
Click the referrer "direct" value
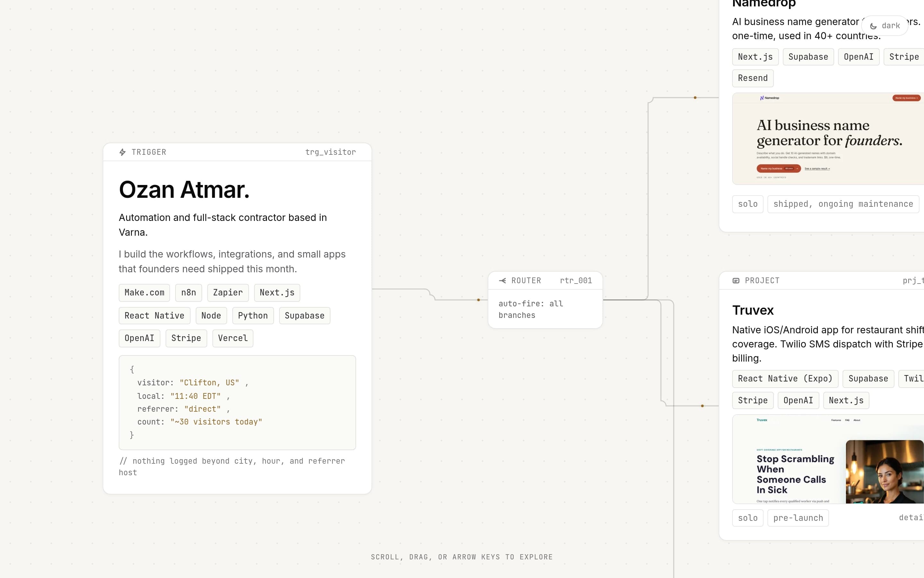(x=202, y=409)
